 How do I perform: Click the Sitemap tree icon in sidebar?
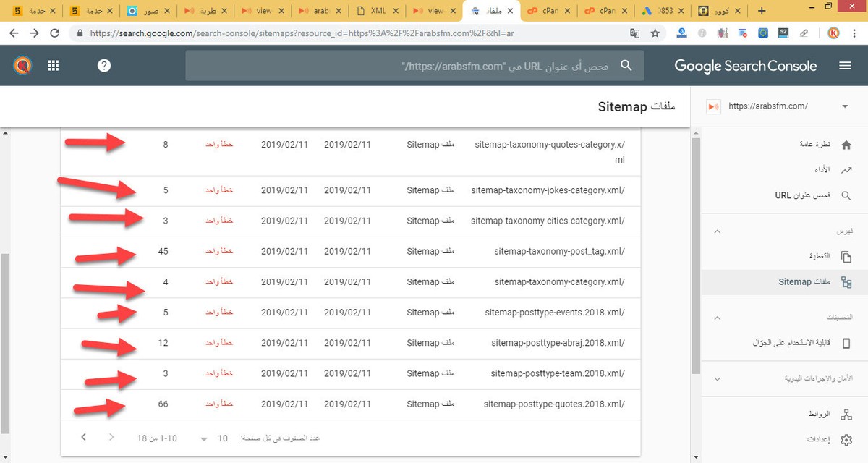[x=846, y=282]
